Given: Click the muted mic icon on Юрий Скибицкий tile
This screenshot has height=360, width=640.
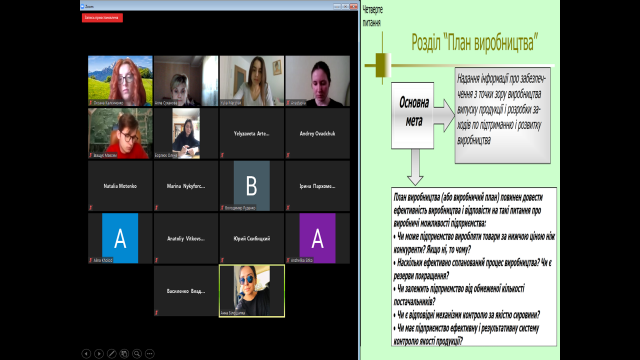Looking at the screenshot, I should (222, 260).
